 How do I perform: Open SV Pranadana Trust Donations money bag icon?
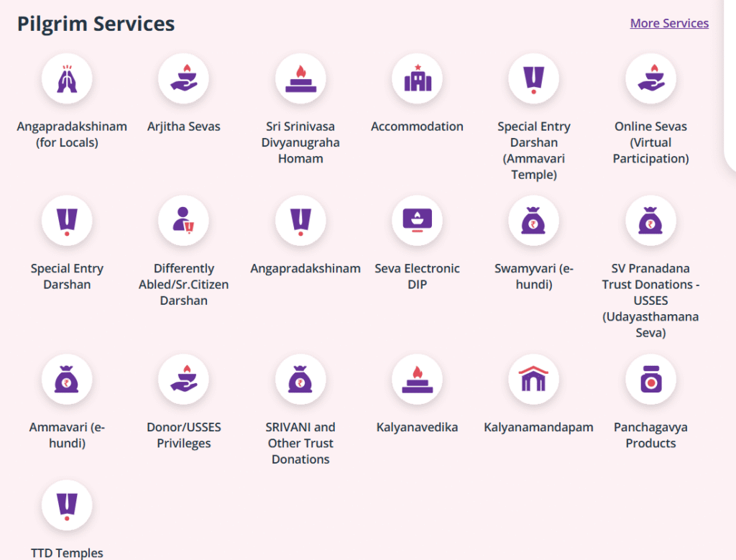point(650,221)
